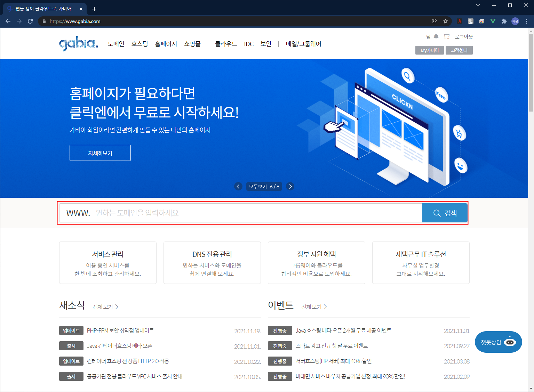Click the gabia logo
This screenshot has width=534, height=392.
[x=79, y=44]
